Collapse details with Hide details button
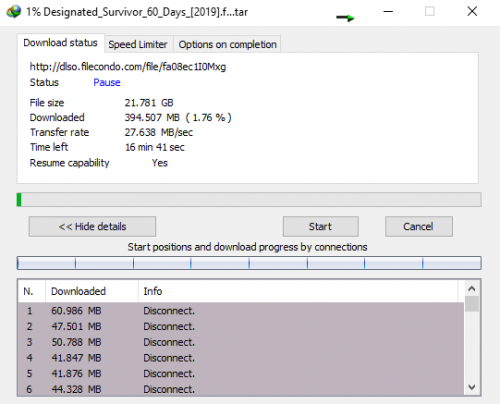This screenshot has height=404, width=500. coord(92,227)
